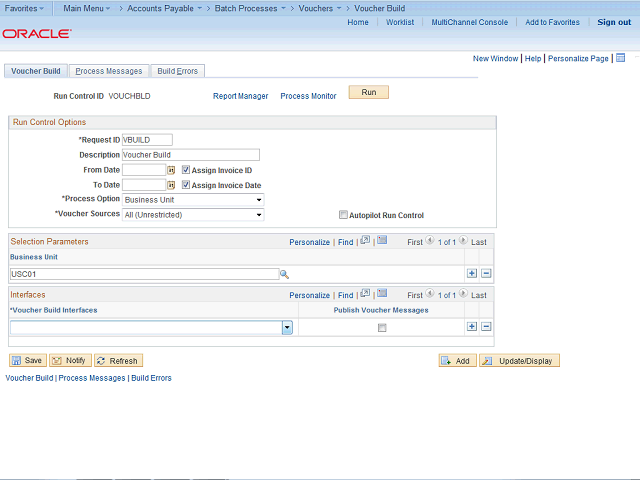The width and height of the screenshot is (640, 480).
Task: Open the Process Option dropdown
Action: click(193, 200)
